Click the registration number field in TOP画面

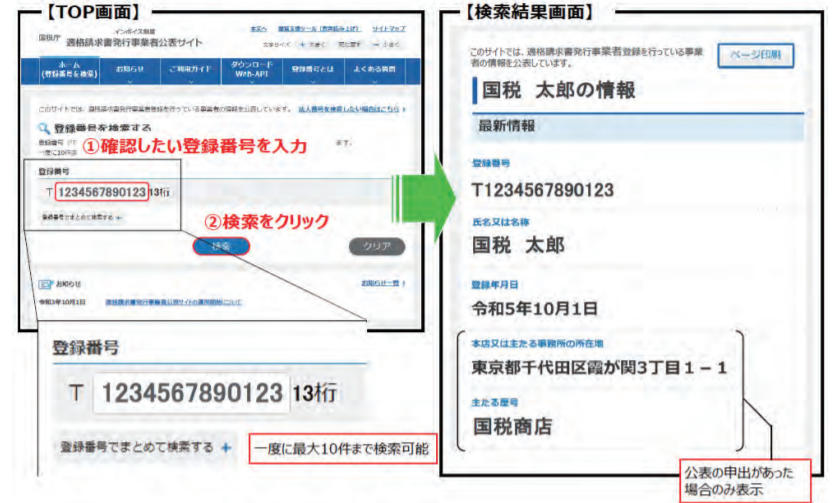pyautogui.click(x=100, y=191)
